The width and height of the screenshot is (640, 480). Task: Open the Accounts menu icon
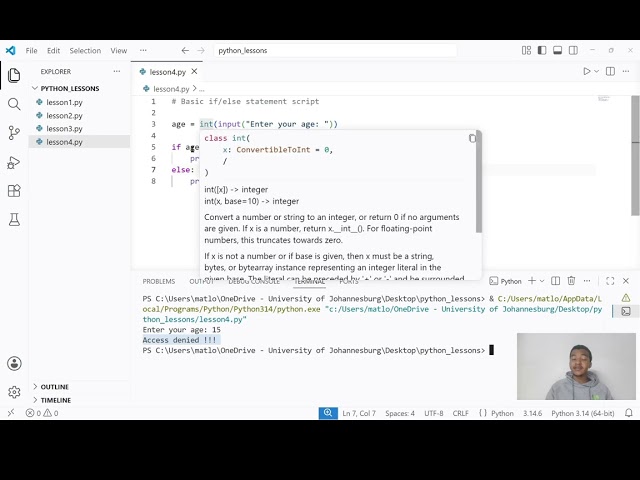click(14, 363)
